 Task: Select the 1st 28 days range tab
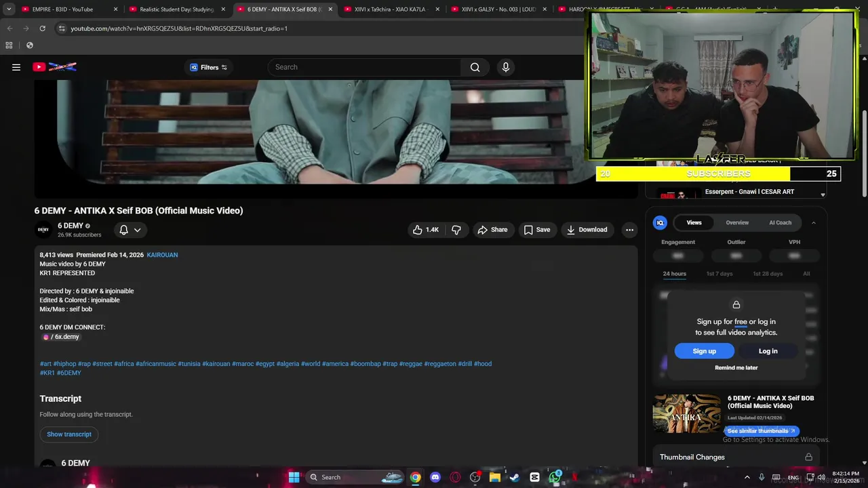(768, 274)
